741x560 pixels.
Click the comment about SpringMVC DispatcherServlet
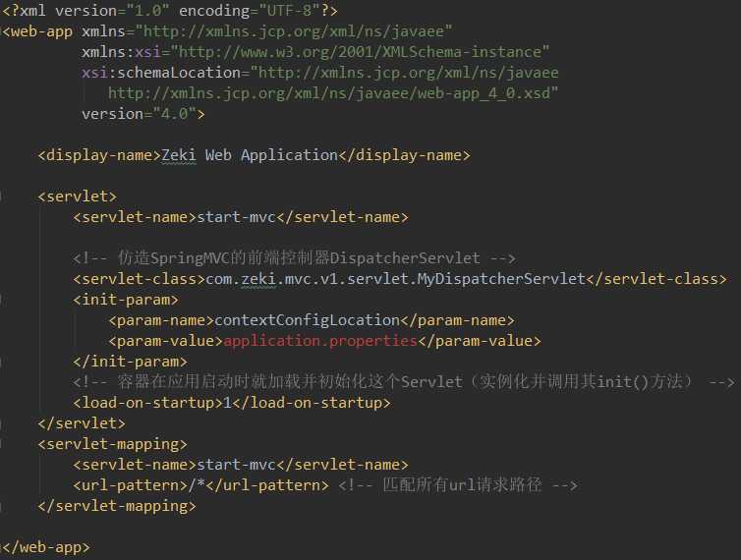tap(294, 258)
